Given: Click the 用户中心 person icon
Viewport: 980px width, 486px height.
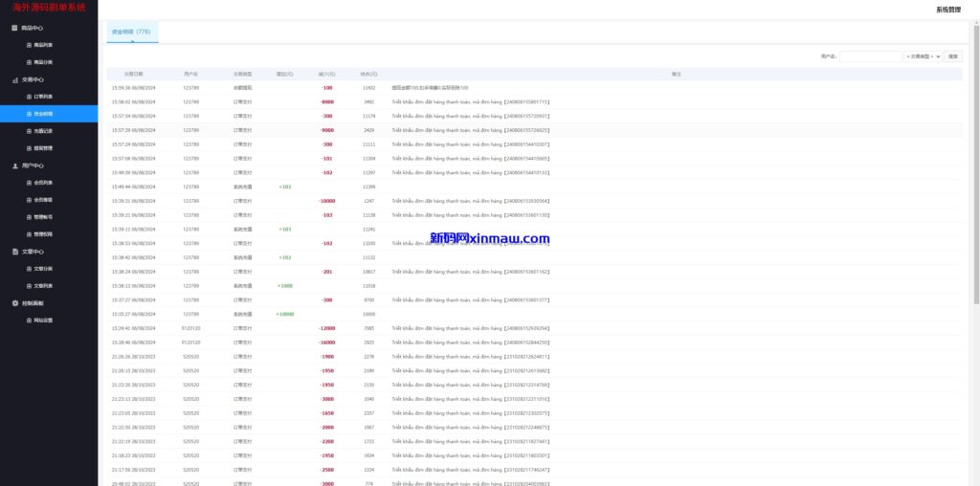Looking at the screenshot, I should coord(14,165).
